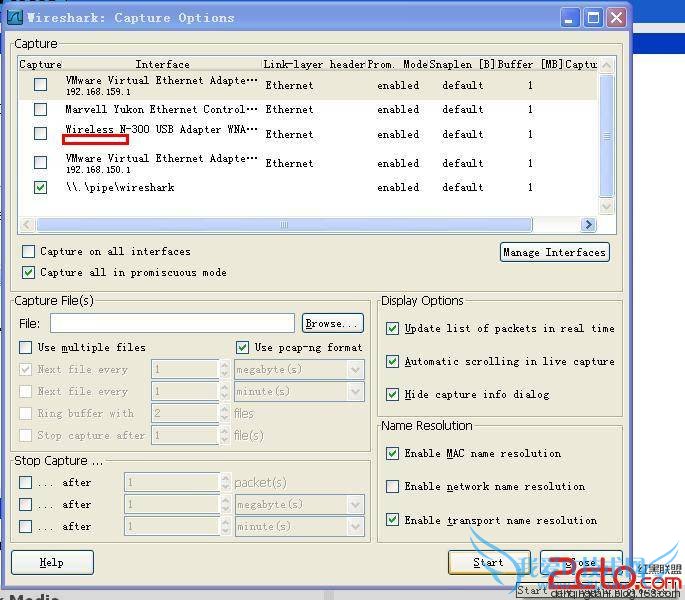Screen dimensions: 685x600
Task: Toggle Automatic scrolling in live capture
Action: click(x=392, y=361)
